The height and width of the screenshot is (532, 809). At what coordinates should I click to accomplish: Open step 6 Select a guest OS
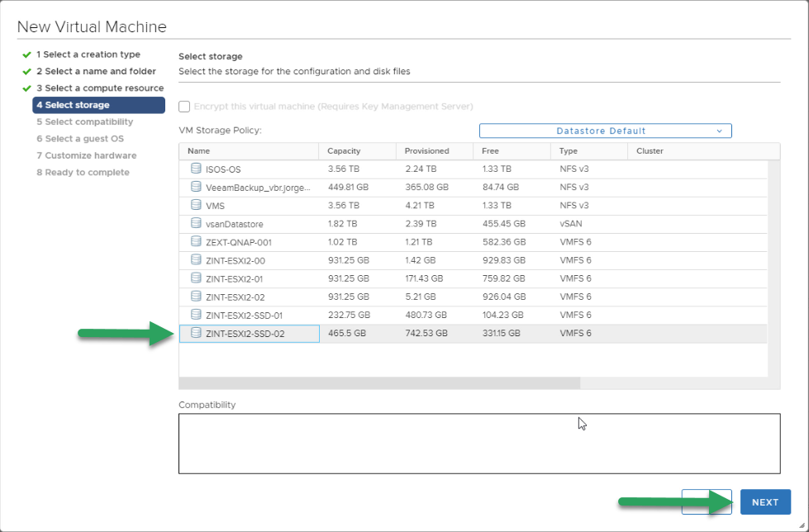(x=80, y=139)
